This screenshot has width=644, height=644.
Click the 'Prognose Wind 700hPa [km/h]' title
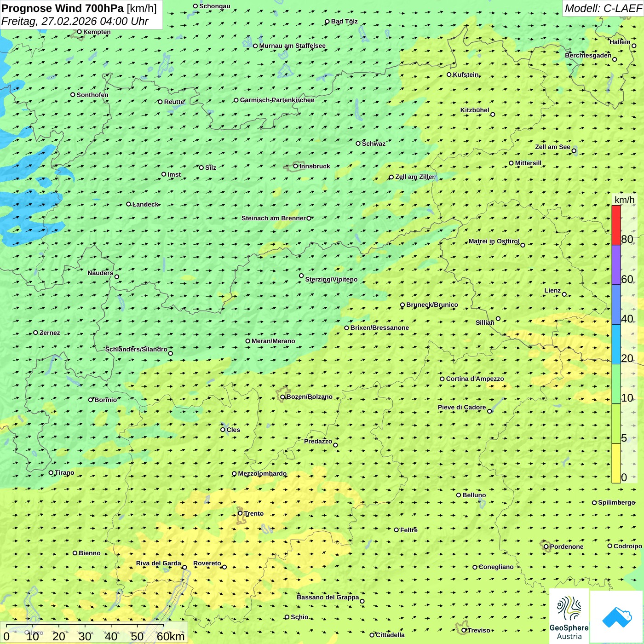click(79, 8)
